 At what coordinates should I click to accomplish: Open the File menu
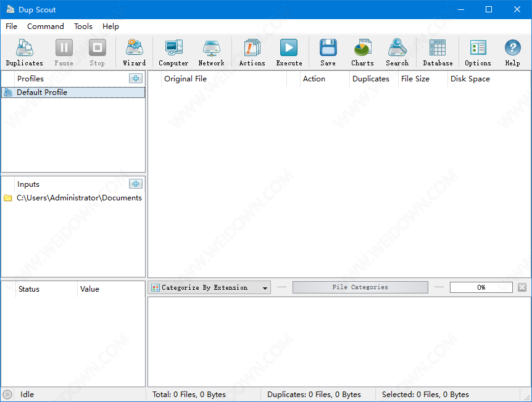[11, 27]
